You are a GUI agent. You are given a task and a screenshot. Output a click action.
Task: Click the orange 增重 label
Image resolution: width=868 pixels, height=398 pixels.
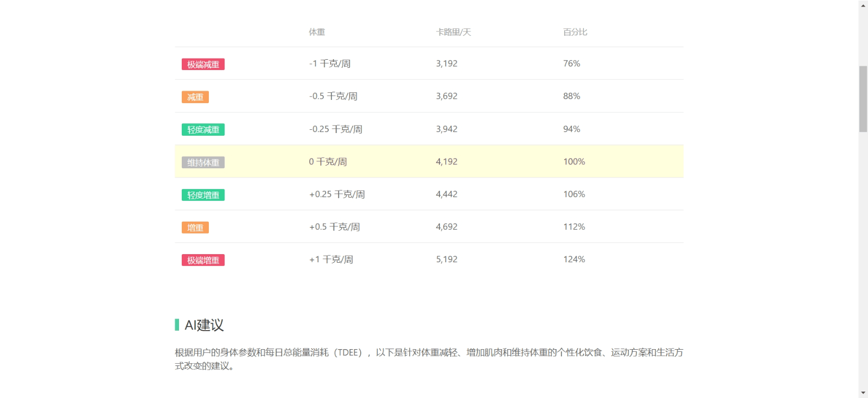click(195, 228)
